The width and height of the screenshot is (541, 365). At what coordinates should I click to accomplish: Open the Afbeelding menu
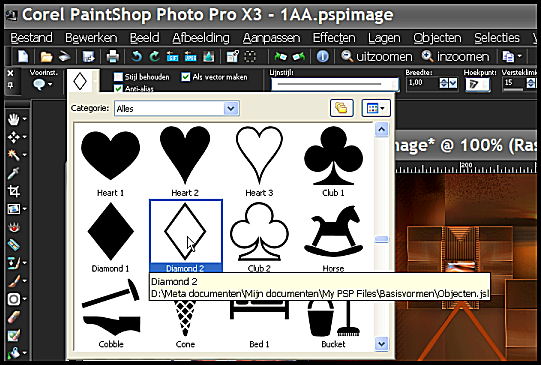[201, 38]
